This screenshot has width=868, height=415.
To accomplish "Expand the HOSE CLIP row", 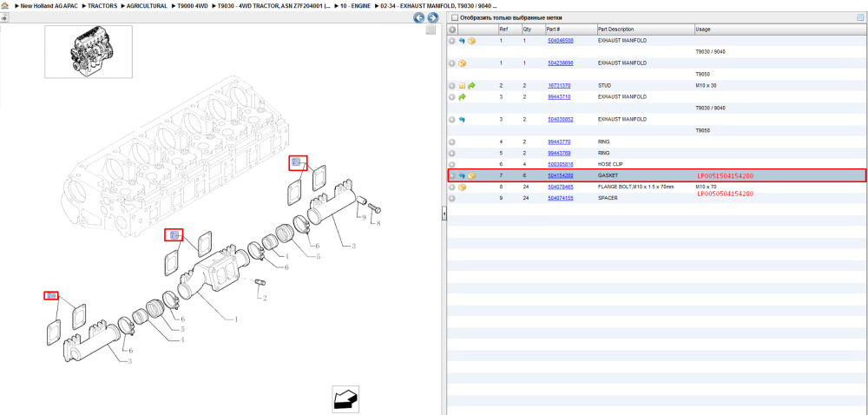I will pyautogui.click(x=452, y=164).
